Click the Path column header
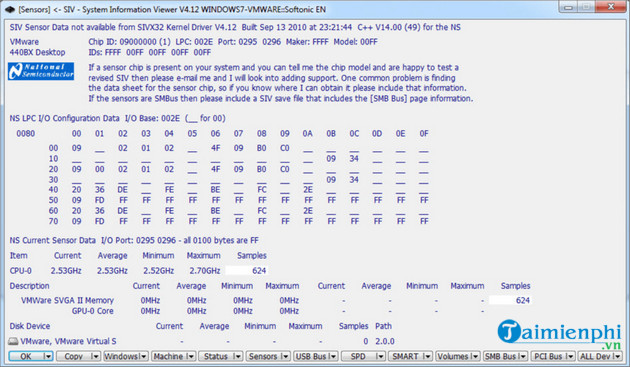The image size is (630, 367). click(383, 326)
